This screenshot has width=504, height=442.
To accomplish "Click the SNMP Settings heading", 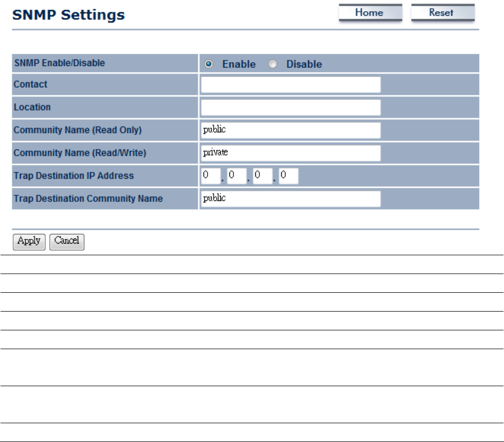I will [x=69, y=15].
